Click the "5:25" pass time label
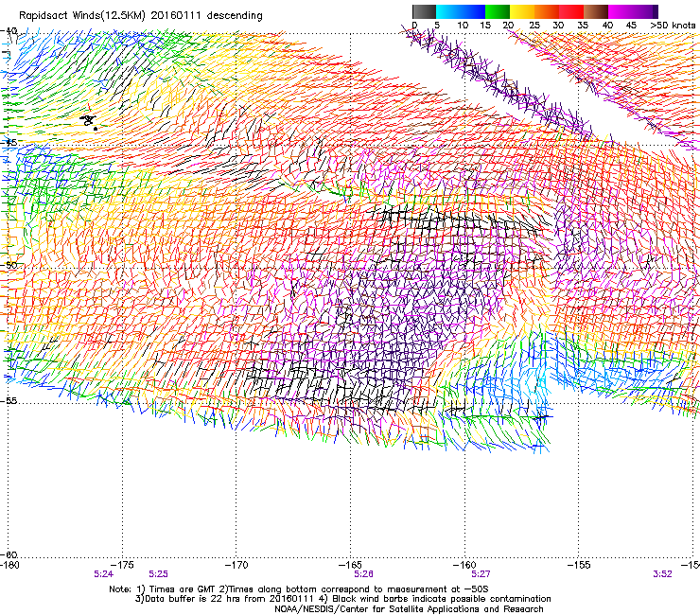Viewport: 700px width, 615px height. click(159, 574)
